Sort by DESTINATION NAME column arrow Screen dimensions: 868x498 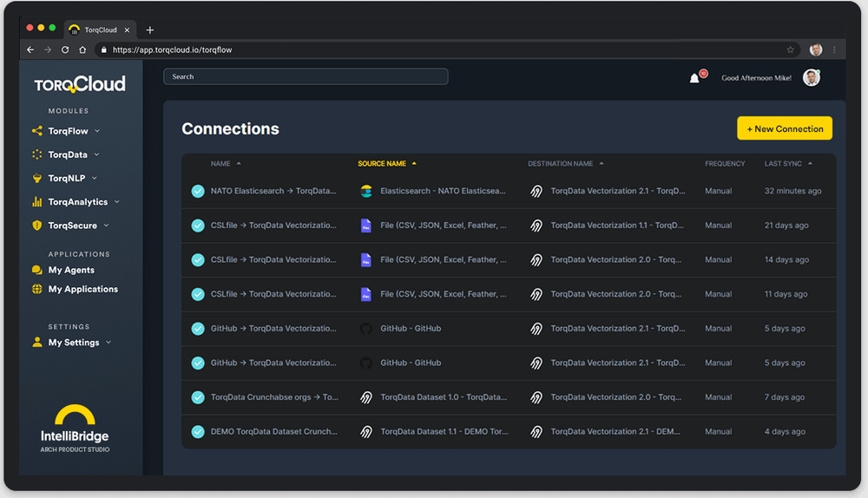click(602, 164)
